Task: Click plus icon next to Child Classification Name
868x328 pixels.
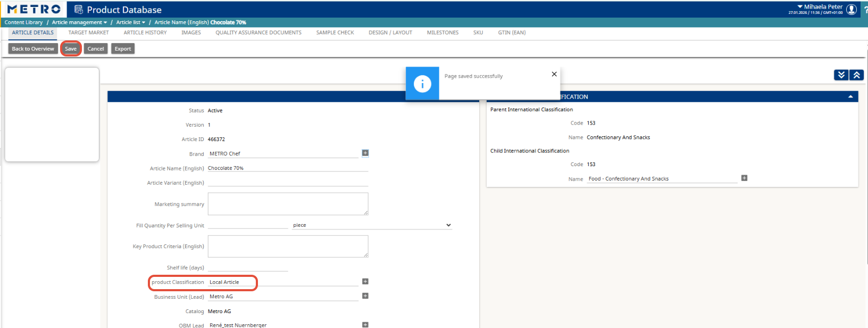Action: coord(744,178)
